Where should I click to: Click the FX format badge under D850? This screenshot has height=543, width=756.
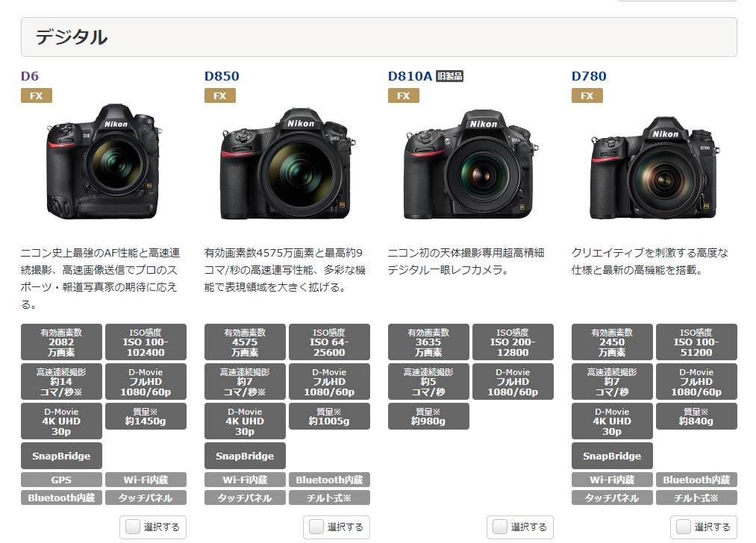(x=220, y=95)
